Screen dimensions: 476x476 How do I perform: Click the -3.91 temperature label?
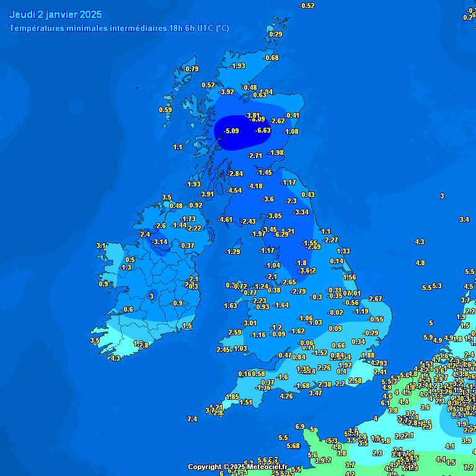click(206, 194)
